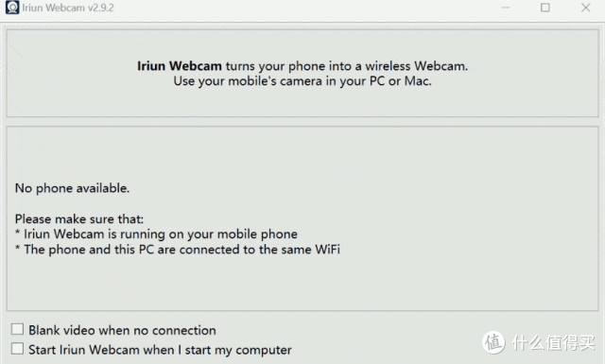
Task: Click the 什么值得买 watermark text
Action: [x=553, y=342]
